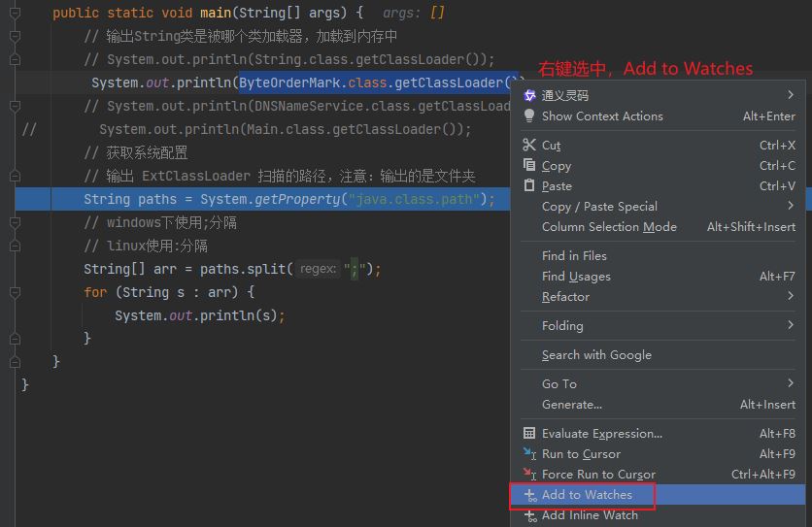Select Paste from the context menu

click(658, 185)
